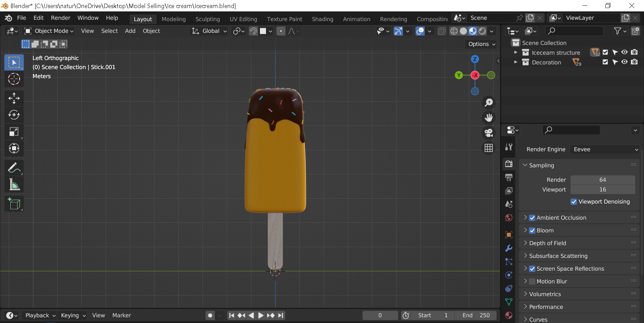The width and height of the screenshot is (644, 323).
Task: Open the Output properties tab
Action: 509,177
